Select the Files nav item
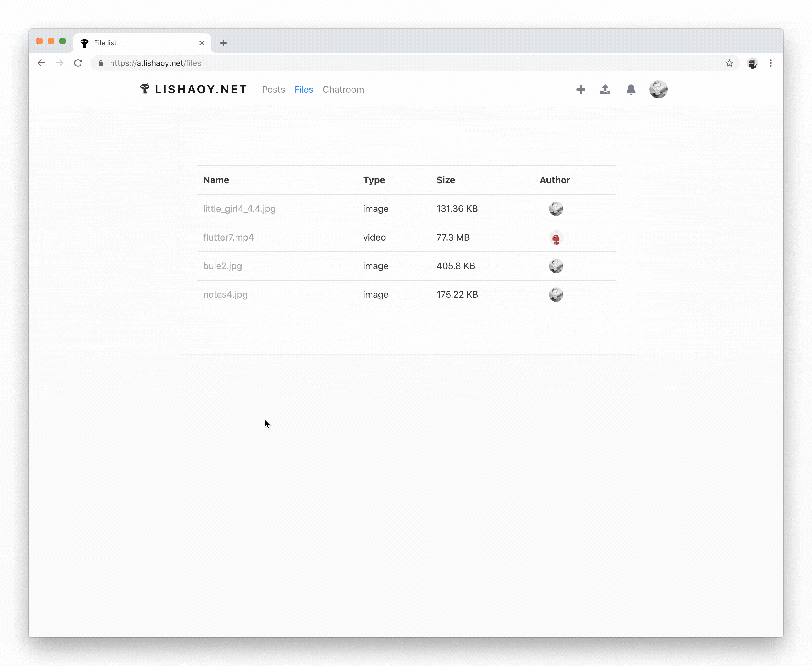Image resolution: width=812 pixels, height=666 pixels. click(304, 89)
